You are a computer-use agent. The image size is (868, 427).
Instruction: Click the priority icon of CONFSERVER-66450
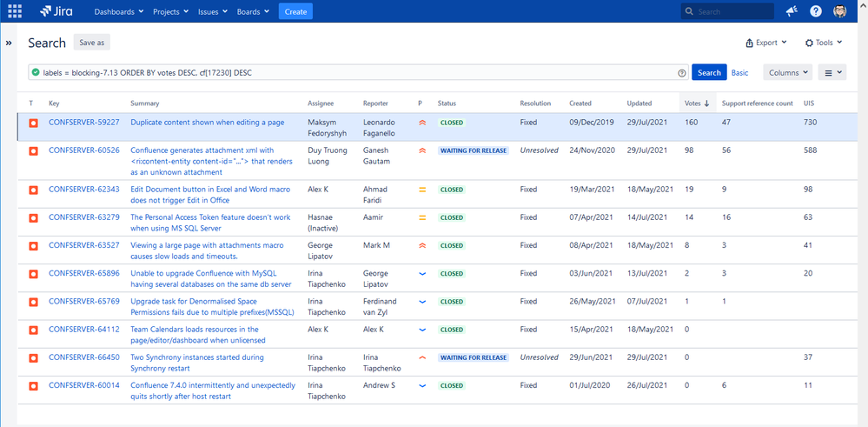[x=422, y=357]
